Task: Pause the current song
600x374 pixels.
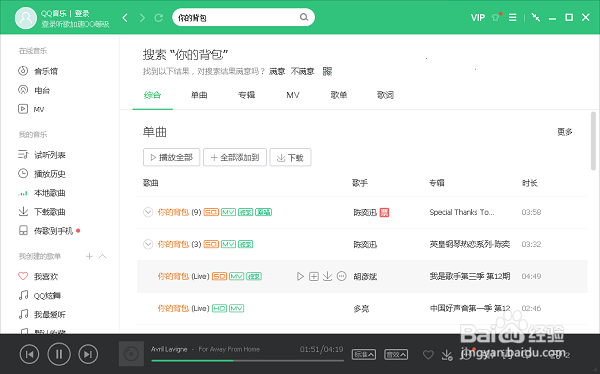Action: tap(59, 354)
